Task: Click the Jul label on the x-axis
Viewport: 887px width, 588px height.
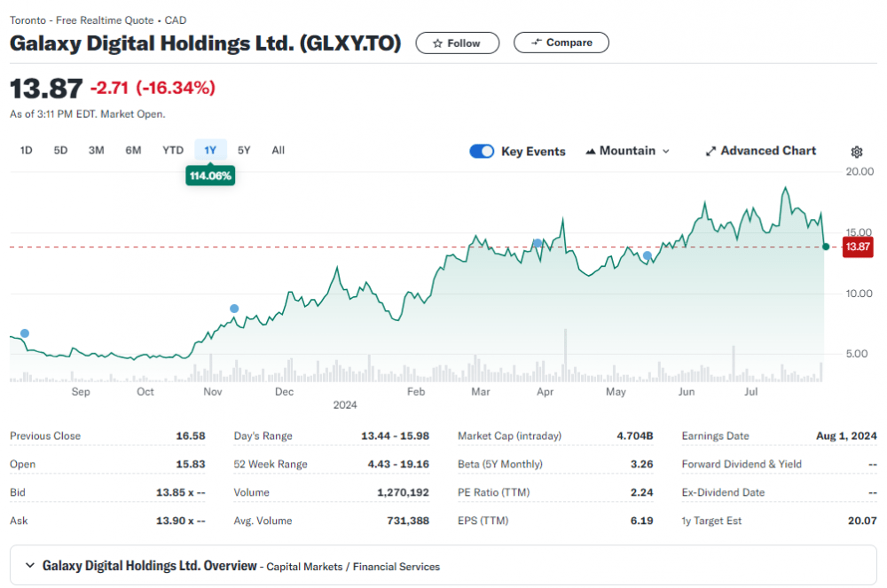Action: [750, 392]
